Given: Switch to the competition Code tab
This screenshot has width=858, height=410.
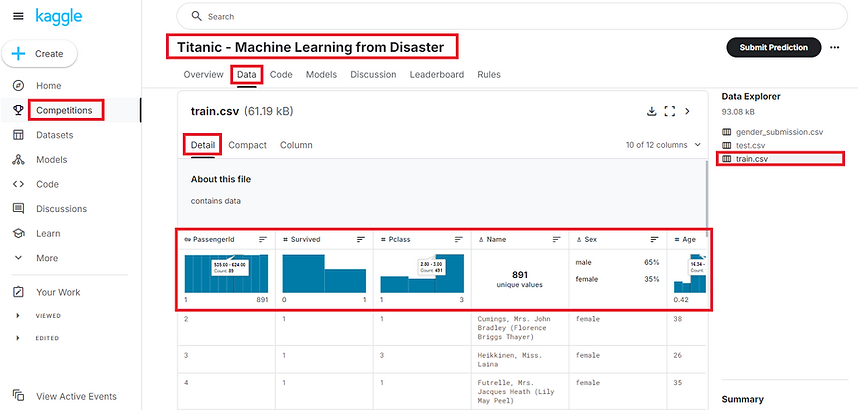Looking at the screenshot, I should click(281, 74).
